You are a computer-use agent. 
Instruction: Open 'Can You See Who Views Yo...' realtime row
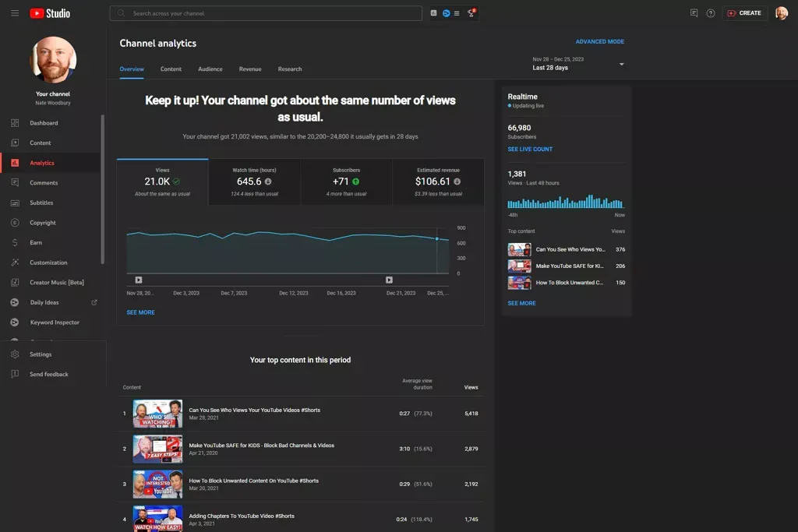click(x=567, y=250)
